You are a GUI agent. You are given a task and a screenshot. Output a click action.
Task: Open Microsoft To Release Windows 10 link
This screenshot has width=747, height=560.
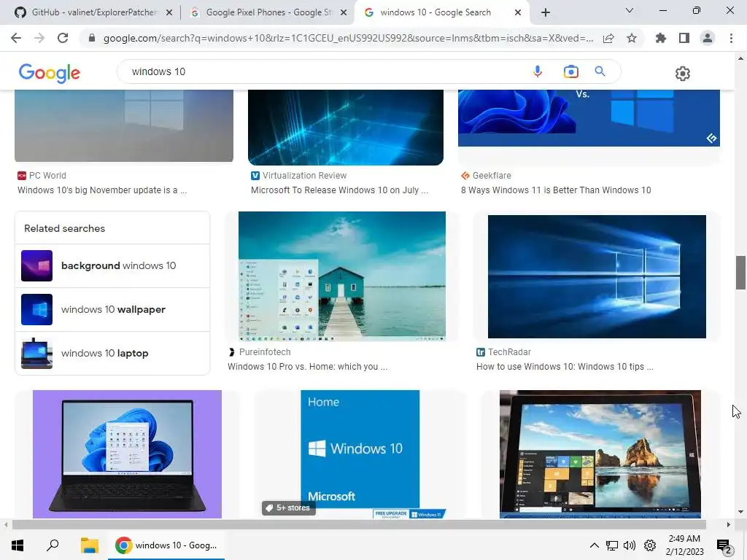340,190
